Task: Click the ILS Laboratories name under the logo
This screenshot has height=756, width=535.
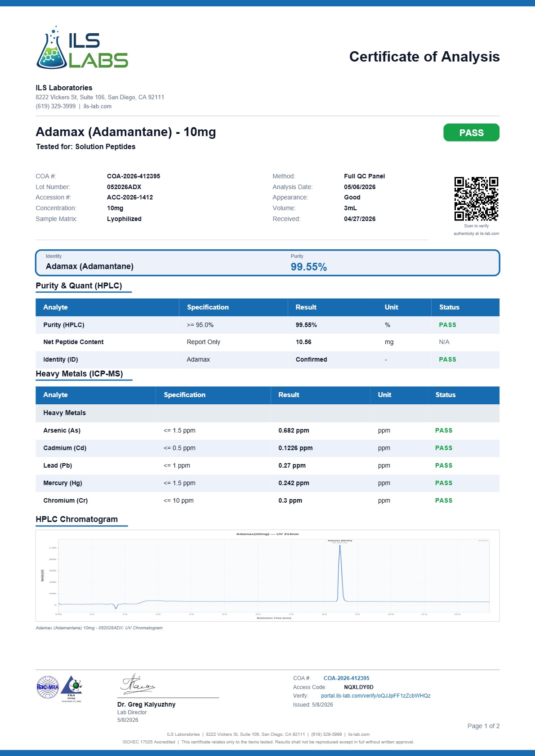Action: click(x=64, y=88)
